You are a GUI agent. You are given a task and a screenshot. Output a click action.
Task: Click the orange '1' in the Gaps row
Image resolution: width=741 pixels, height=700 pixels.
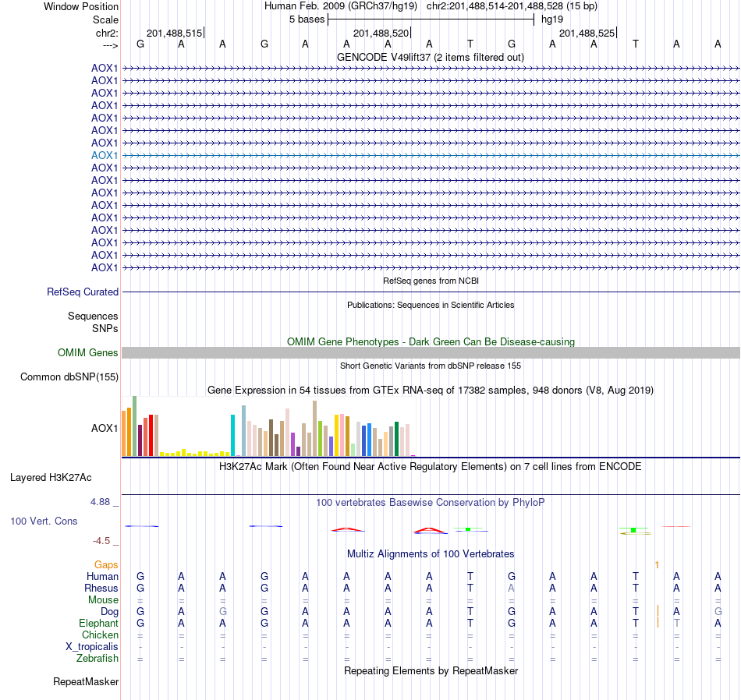(x=657, y=565)
